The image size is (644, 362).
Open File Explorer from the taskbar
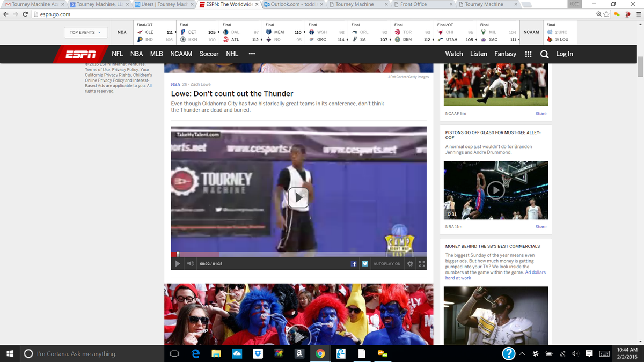(x=216, y=354)
